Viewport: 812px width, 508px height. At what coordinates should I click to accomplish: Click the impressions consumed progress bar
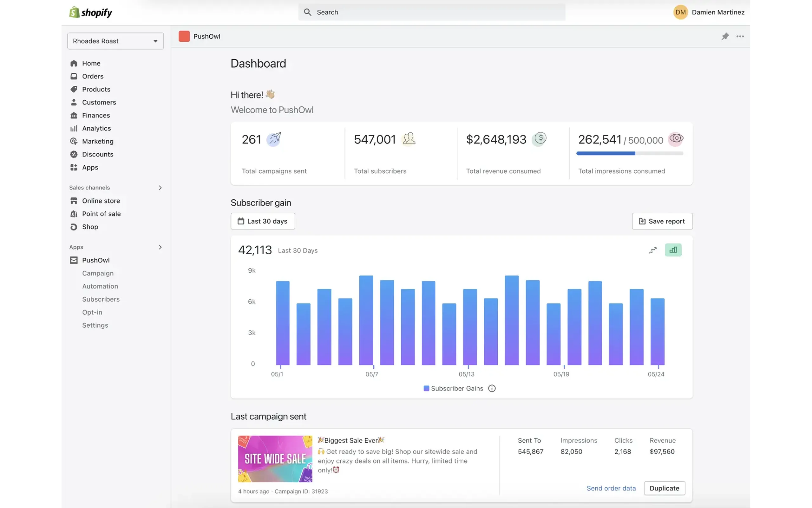click(x=630, y=153)
